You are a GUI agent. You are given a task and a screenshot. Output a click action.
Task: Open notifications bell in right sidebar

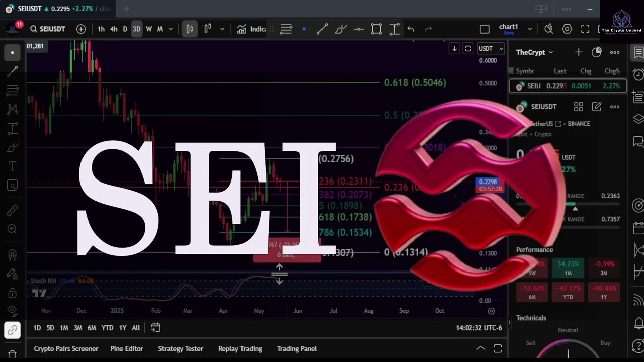pyautogui.click(x=638, y=323)
